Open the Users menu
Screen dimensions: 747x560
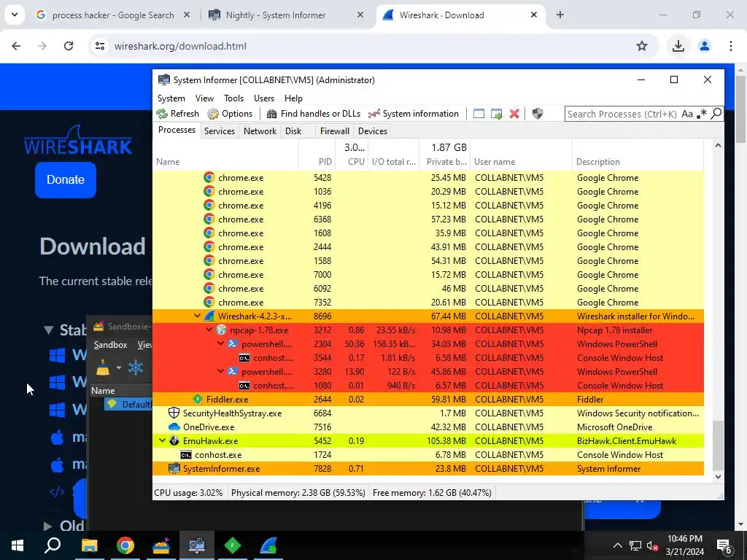[264, 98]
